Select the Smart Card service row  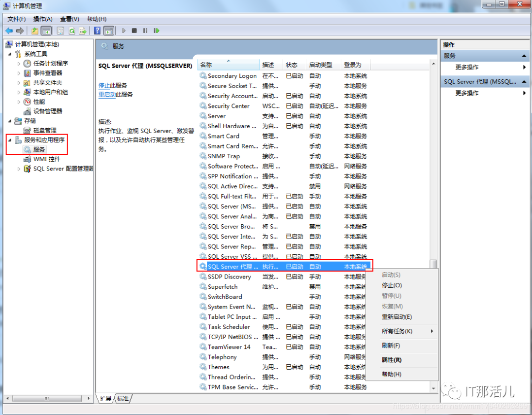(284, 136)
